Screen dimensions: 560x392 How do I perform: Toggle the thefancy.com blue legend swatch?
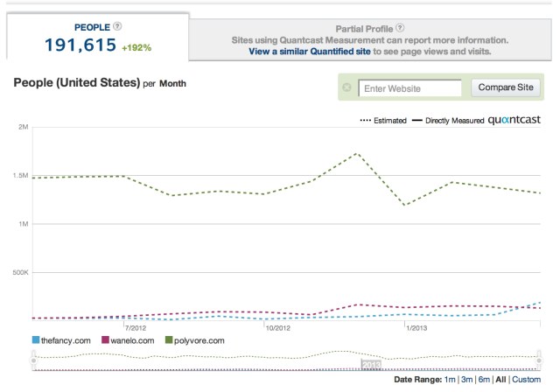36,339
